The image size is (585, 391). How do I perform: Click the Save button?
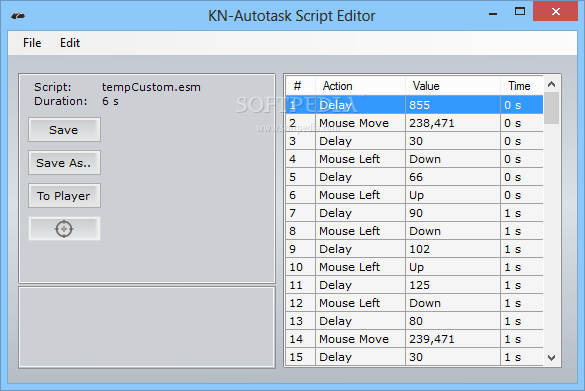[64, 130]
